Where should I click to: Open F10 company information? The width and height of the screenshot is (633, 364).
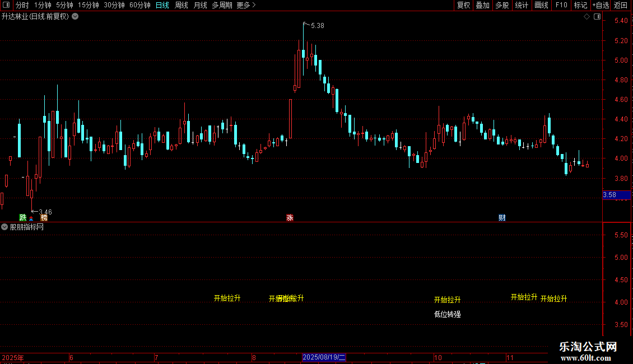click(x=561, y=5)
